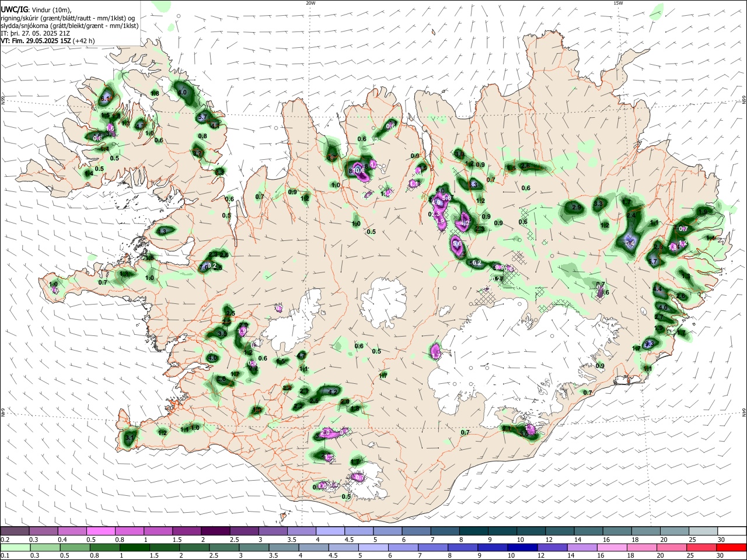Click the 'IT: þri. 27. 05. 2025 21Z' line
747x560 pixels.
pyautogui.click(x=36, y=33)
